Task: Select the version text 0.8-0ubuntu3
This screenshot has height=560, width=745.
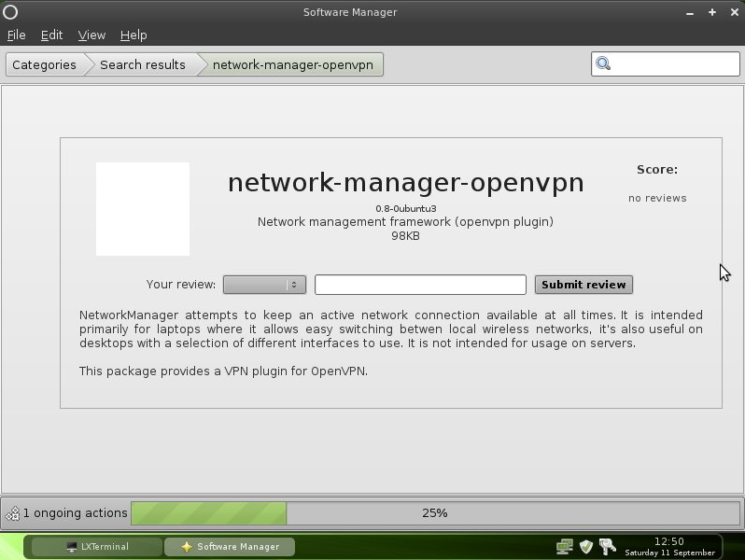Action: click(x=406, y=208)
